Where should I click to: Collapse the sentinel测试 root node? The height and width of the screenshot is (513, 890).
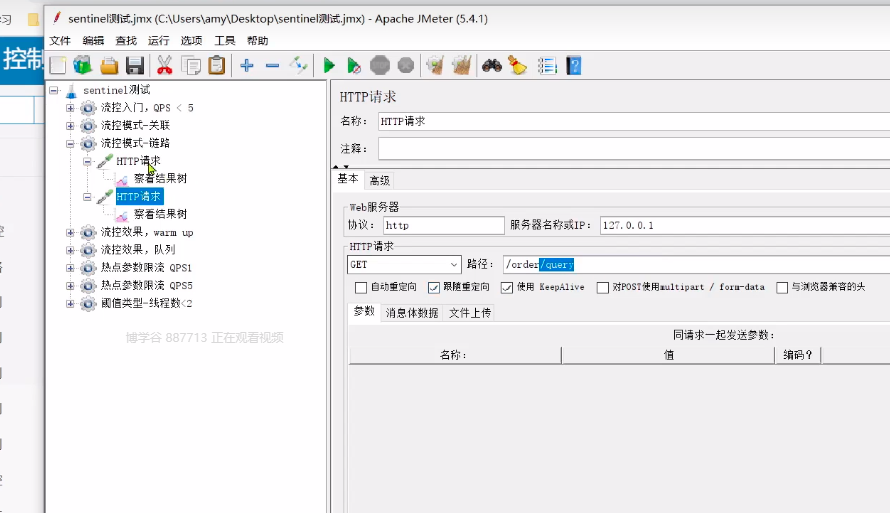[x=54, y=90]
